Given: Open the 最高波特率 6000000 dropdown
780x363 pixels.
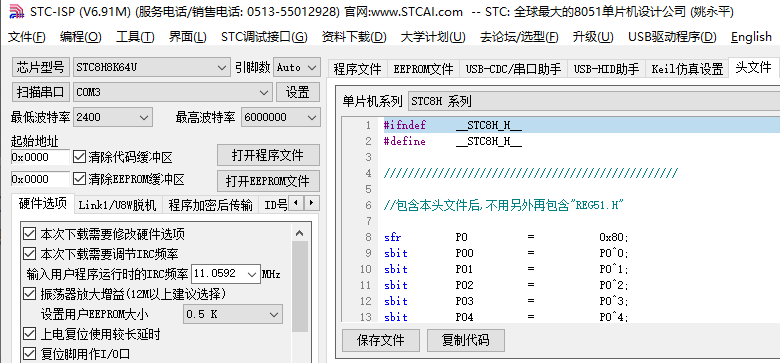Looking at the screenshot, I should tap(312, 117).
